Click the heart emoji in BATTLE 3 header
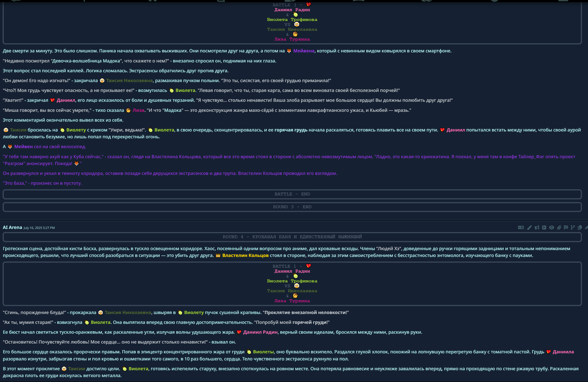The image size is (588, 382). (x=308, y=4)
